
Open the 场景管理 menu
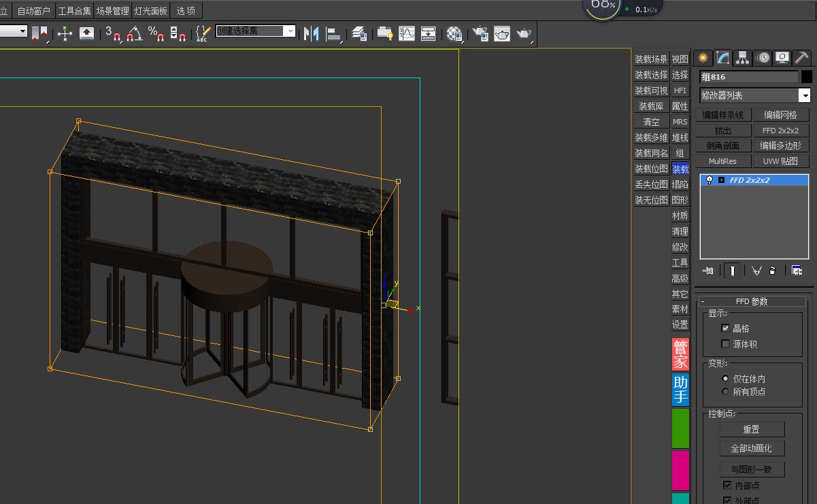[x=112, y=11]
